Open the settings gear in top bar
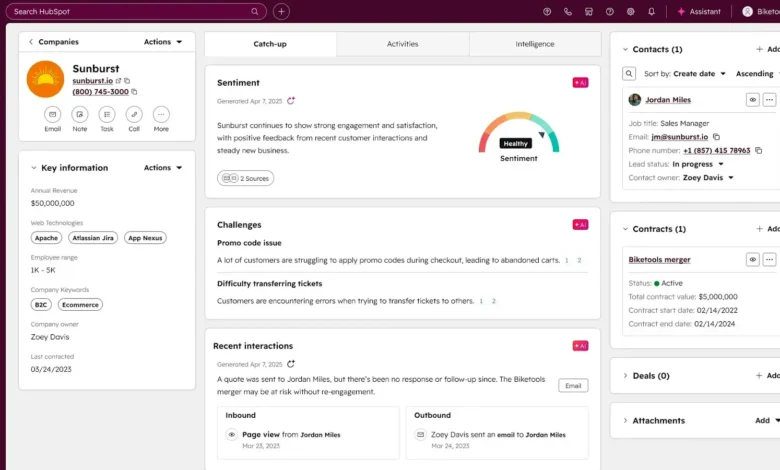The image size is (780, 470). click(631, 12)
